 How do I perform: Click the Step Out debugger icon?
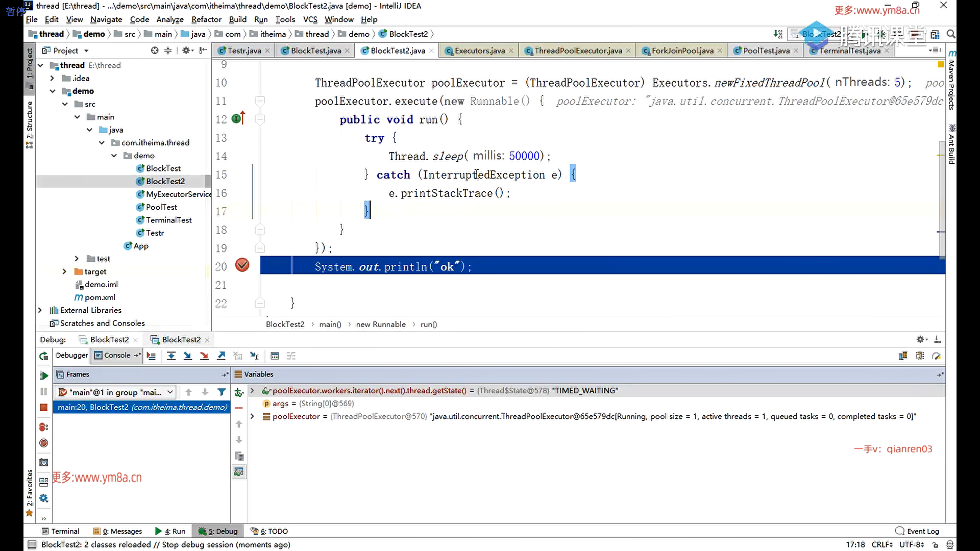point(221,356)
